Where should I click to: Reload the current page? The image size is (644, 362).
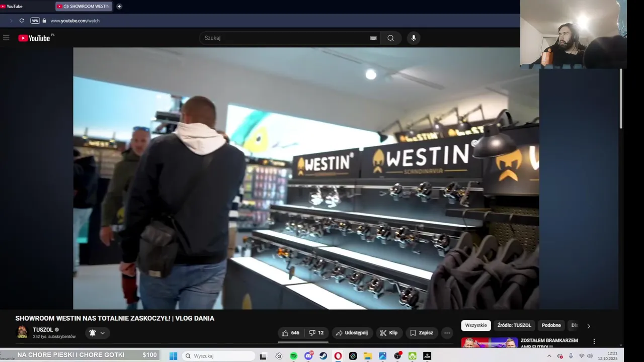(x=22, y=21)
